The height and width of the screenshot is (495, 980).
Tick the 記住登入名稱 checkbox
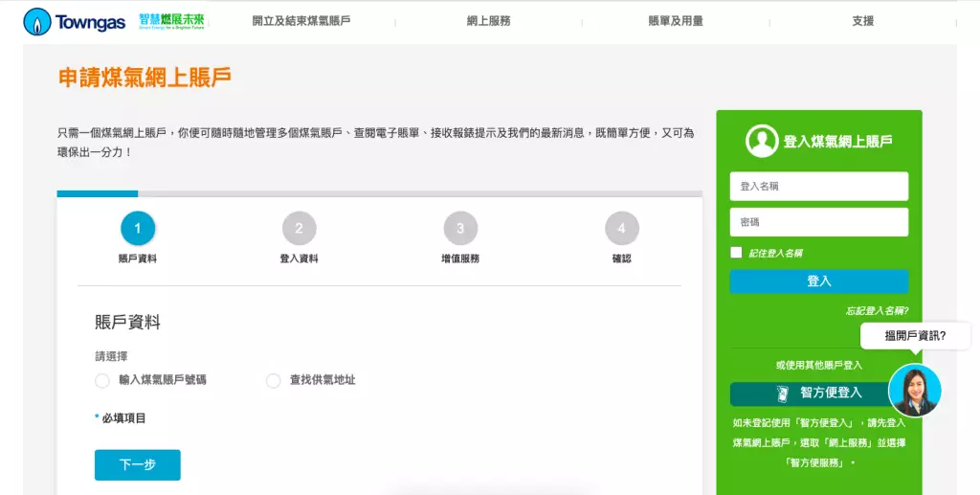[736, 253]
